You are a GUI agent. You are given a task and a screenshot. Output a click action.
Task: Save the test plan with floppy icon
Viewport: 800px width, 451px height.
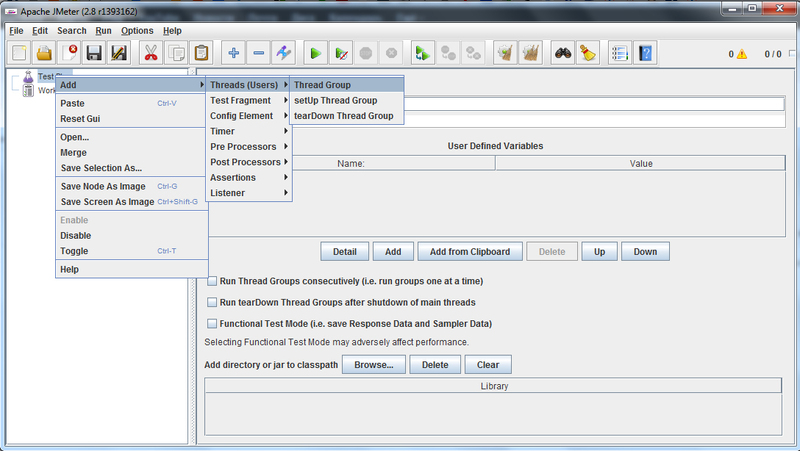(x=94, y=53)
